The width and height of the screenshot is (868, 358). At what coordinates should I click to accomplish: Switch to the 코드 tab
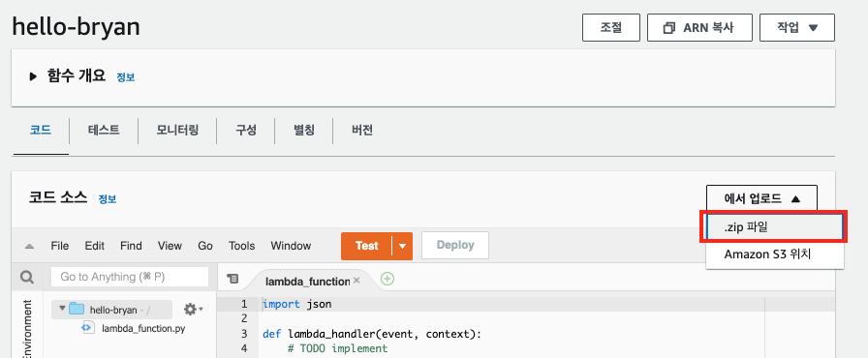pyautogui.click(x=41, y=131)
